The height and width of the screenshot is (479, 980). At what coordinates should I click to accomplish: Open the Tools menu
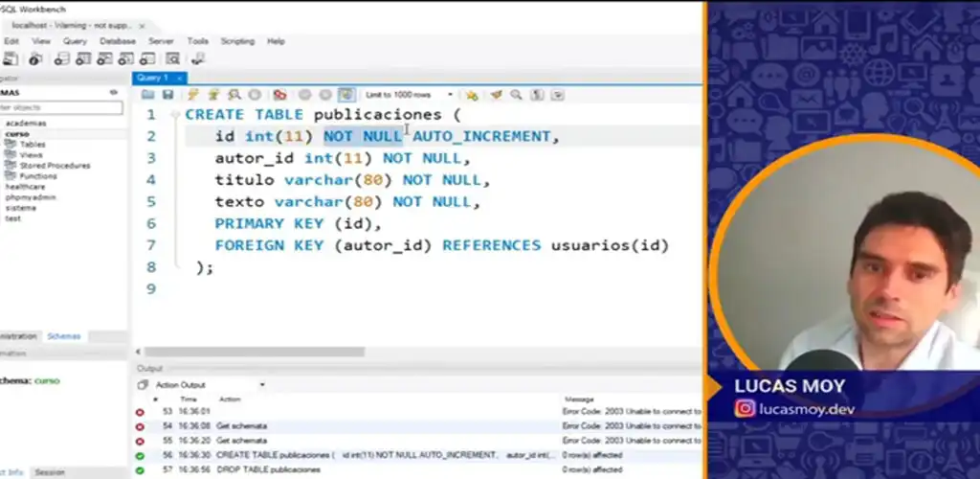(x=197, y=41)
